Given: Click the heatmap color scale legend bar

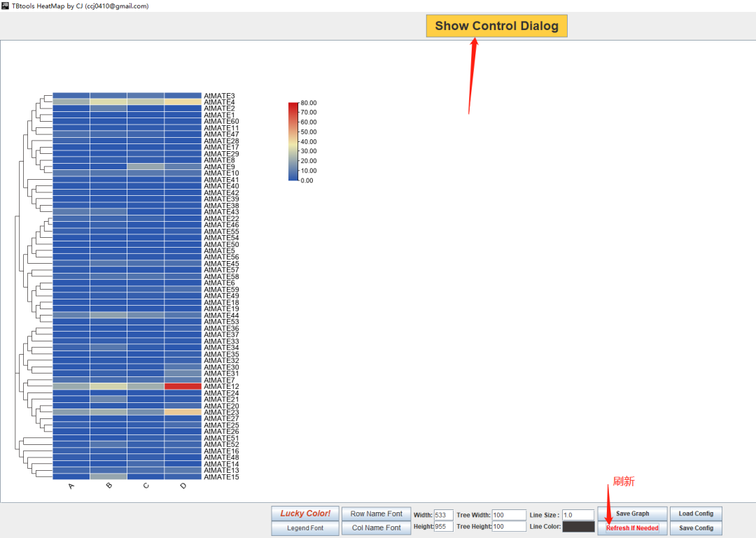Looking at the screenshot, I should point(293,141).
